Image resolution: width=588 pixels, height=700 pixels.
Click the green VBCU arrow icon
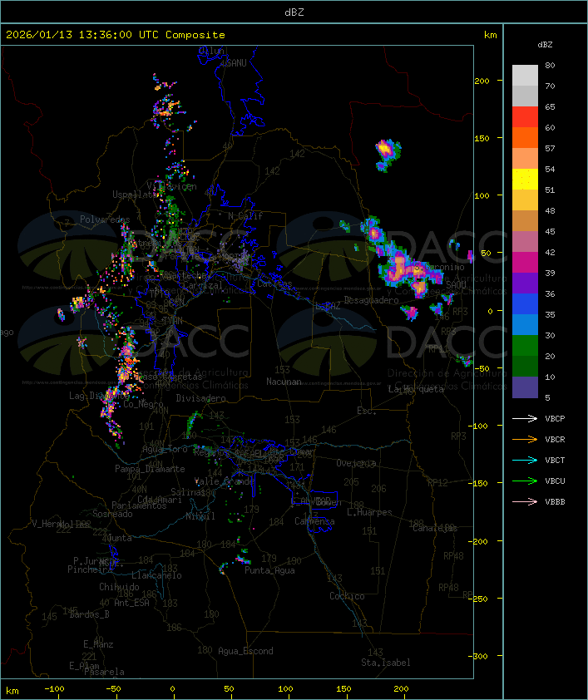click(525, 481)
